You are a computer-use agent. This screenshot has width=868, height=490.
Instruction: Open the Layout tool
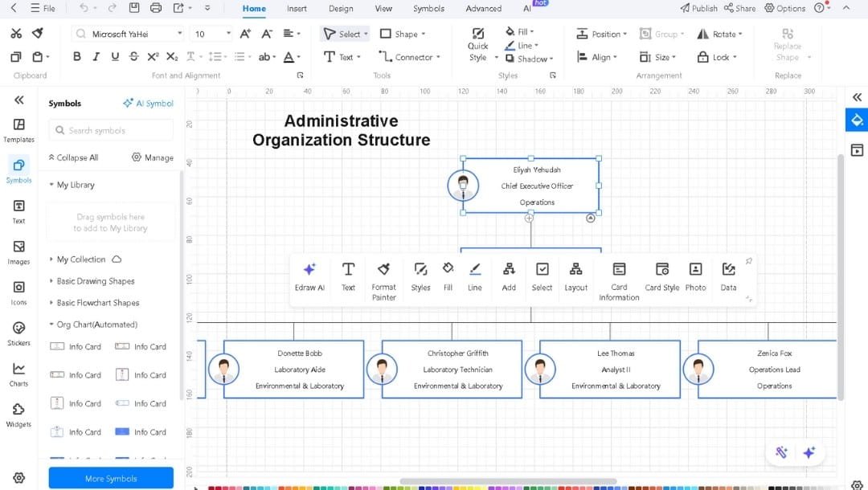(x=576, y=277)
